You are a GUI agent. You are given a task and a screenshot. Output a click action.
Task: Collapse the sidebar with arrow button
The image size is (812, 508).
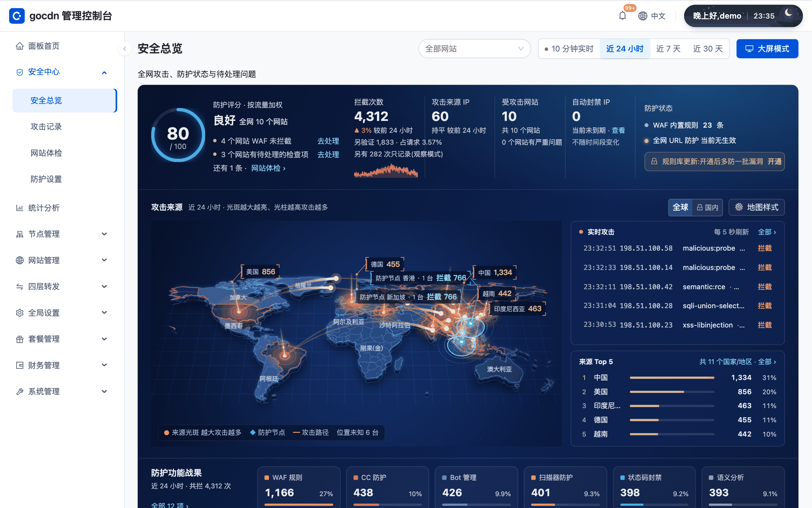[125, 49]
